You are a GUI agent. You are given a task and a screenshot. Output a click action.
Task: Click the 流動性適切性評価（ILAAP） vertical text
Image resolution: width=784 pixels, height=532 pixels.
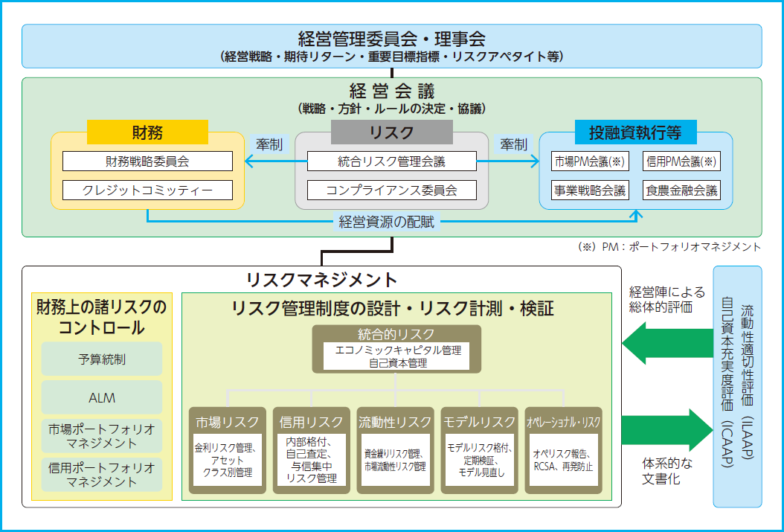[x=747, y=382]
